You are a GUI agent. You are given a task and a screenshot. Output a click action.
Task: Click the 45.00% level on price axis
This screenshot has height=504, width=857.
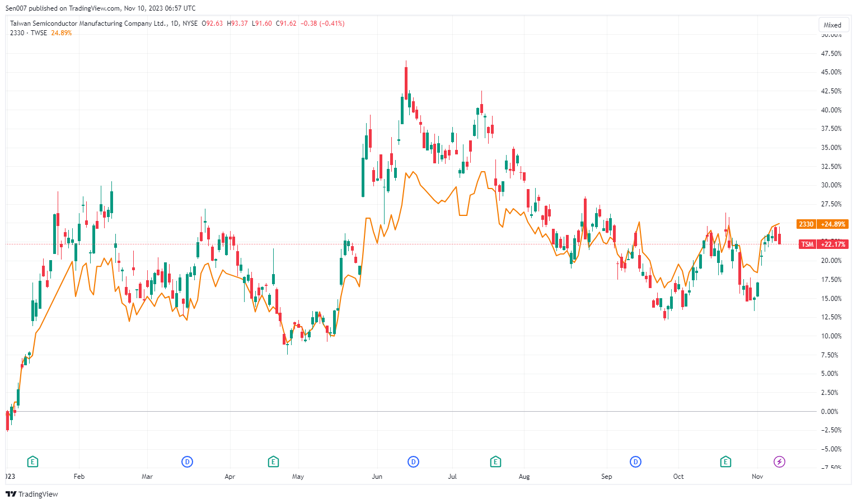pyautogui.click(x=831, y=72)
